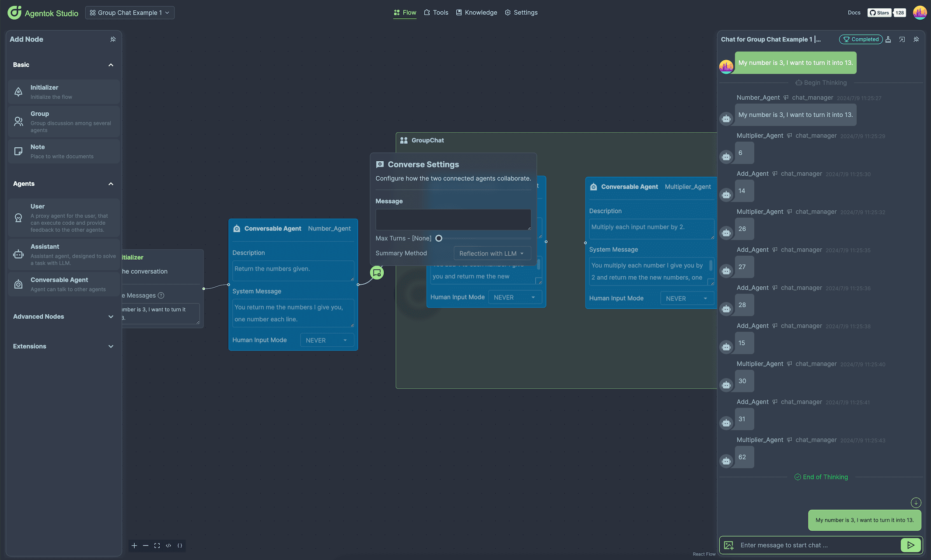The image size is (931, 560).
Task: Change Number_Agent Human Input Mode
Action: coord(326,340)
